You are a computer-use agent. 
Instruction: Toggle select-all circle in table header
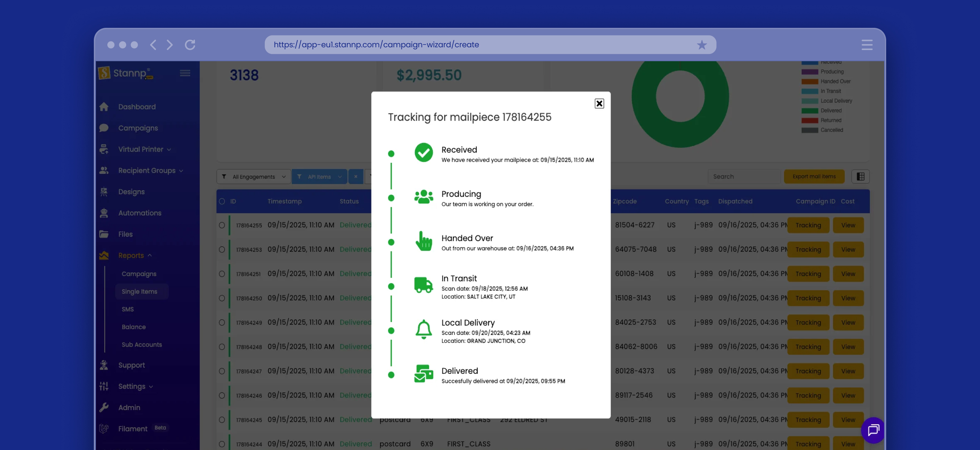point(222,201)
